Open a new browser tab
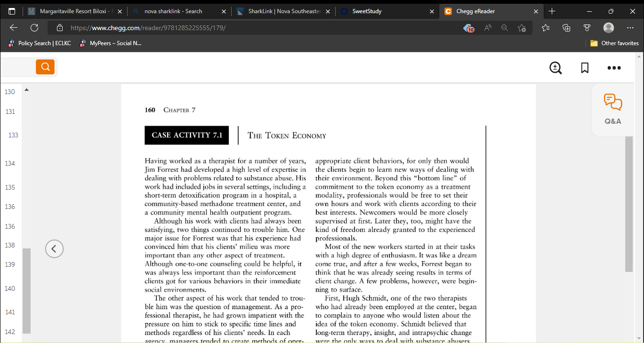 coord(553,11)
